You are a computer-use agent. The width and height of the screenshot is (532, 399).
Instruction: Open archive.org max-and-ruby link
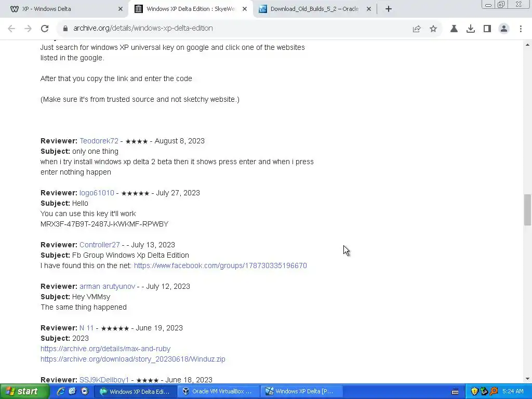tap(105, 349)
